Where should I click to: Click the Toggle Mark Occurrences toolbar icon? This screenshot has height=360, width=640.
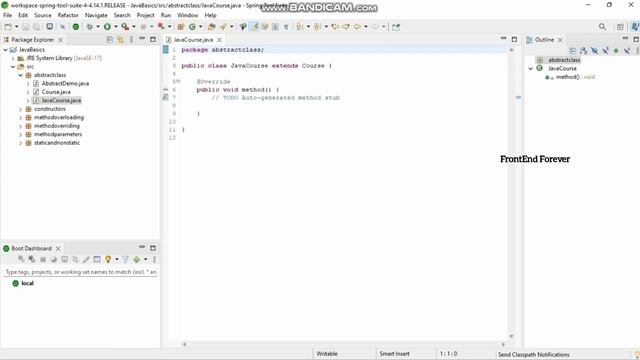tap(254, 27)
